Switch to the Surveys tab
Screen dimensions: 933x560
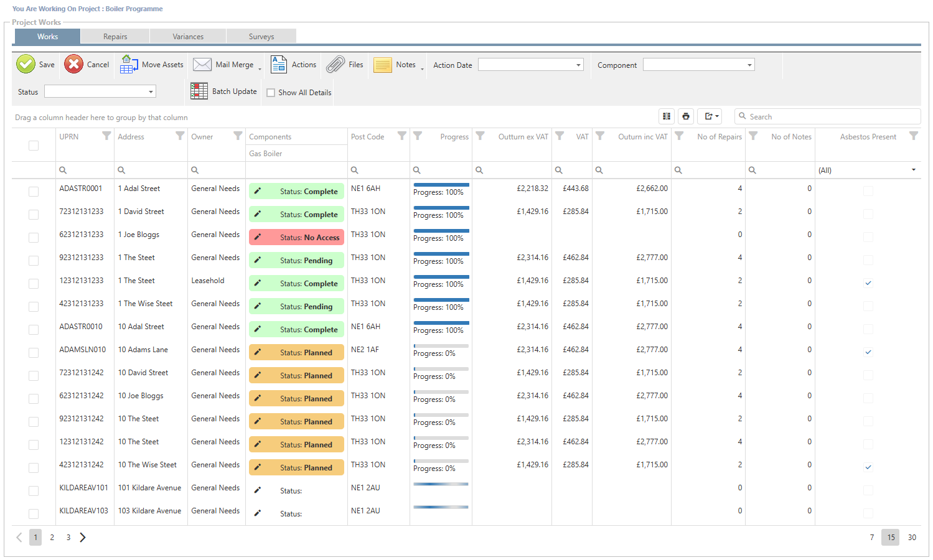[x=261, y=37]
